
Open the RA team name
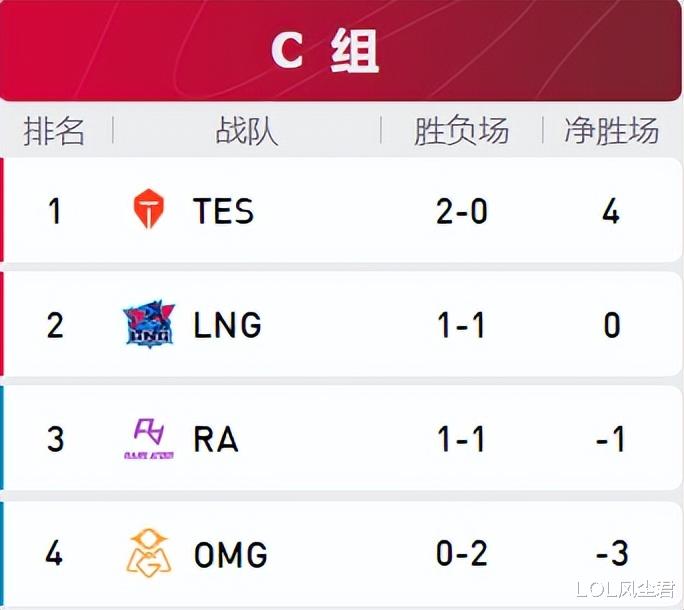[x=216, y=439]
